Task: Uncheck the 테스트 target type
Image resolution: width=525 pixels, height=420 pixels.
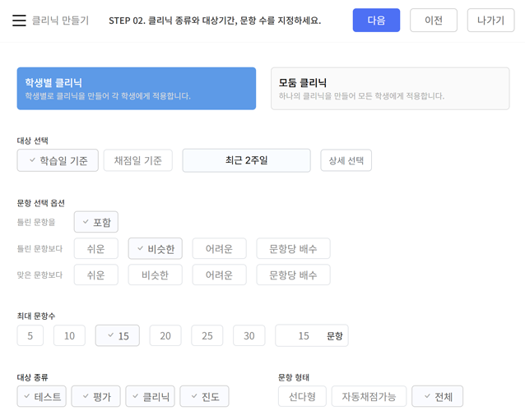Action: click(x=42, y=396)
